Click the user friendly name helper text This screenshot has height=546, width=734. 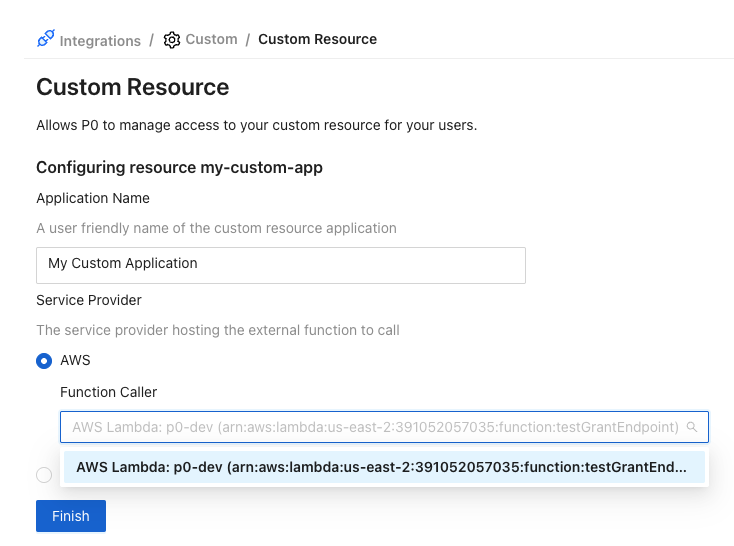[216, 228]
